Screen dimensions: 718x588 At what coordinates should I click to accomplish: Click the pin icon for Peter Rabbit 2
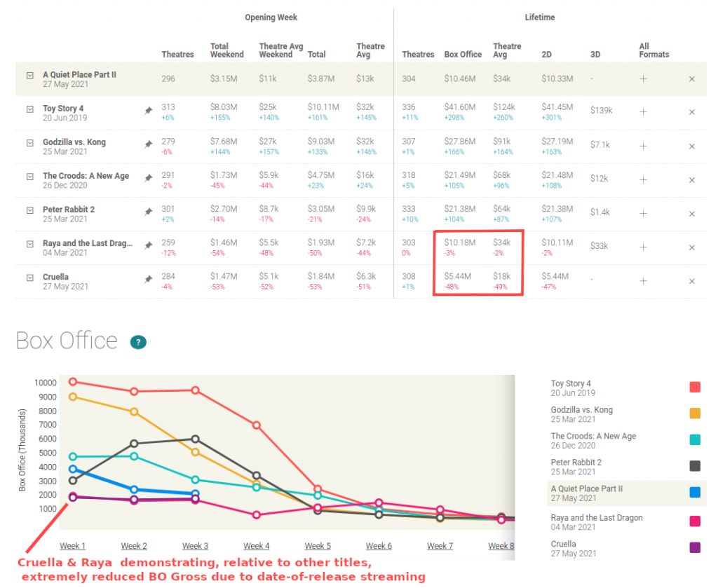coord(149,212)
